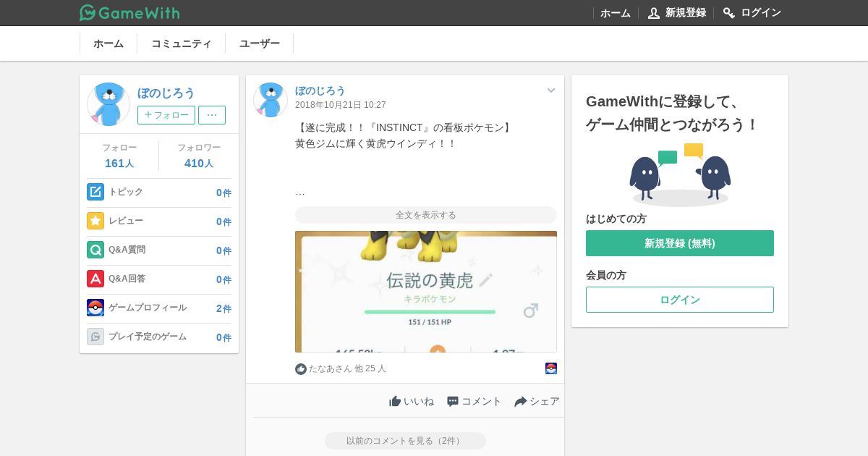The width and height of the screenshot is (868, 456).
Task: Click the ゲームプロフィール 2件 count
Action: click(x=224, y=308)
